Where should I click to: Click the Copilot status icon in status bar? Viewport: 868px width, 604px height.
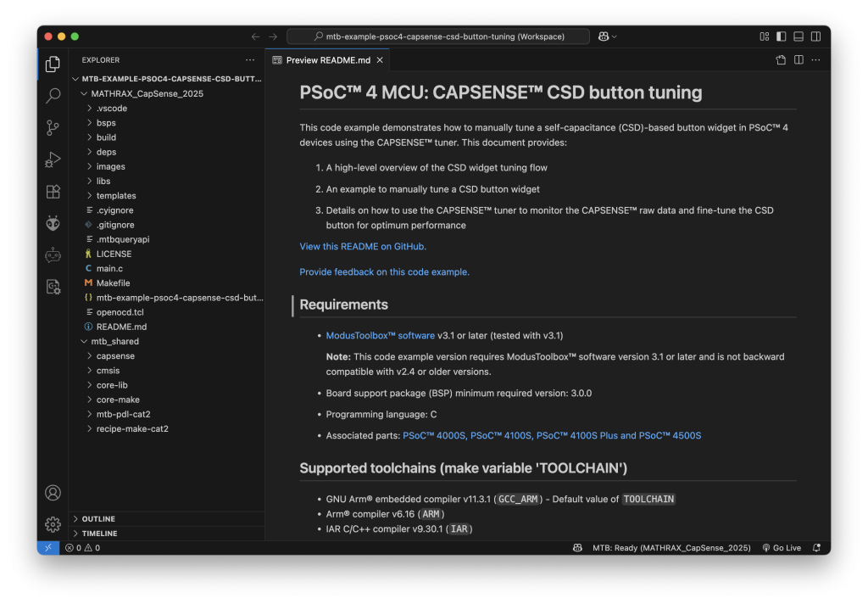[577, 547]
